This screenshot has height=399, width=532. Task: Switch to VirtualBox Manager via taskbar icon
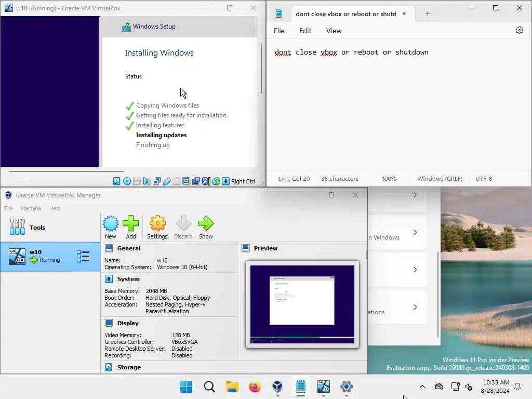point(277,387)
